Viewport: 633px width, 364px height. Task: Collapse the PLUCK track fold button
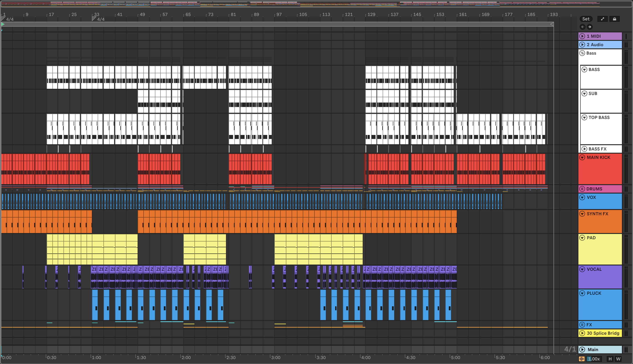click(582, 293)
